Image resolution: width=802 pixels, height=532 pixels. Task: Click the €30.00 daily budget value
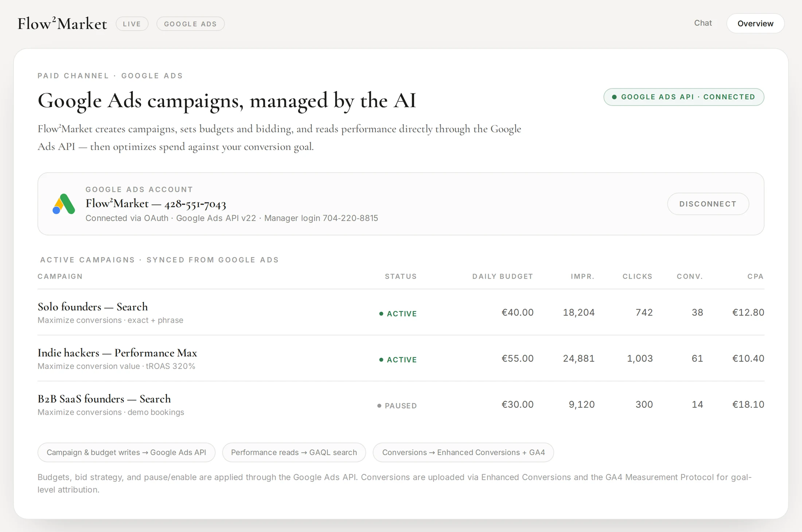[517, 404]
